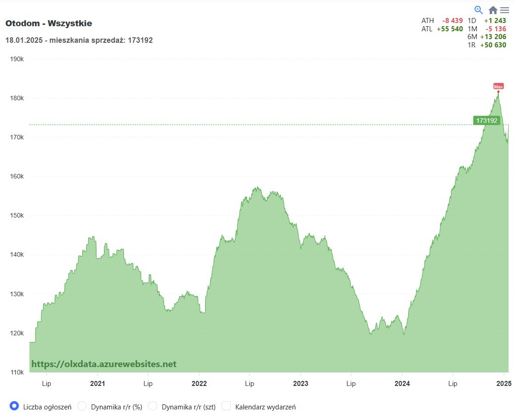The width and height of the screenshot is (514, 420).
Task: Choose the Dynamika r/r (szt) radio
Action: point(153,406)
